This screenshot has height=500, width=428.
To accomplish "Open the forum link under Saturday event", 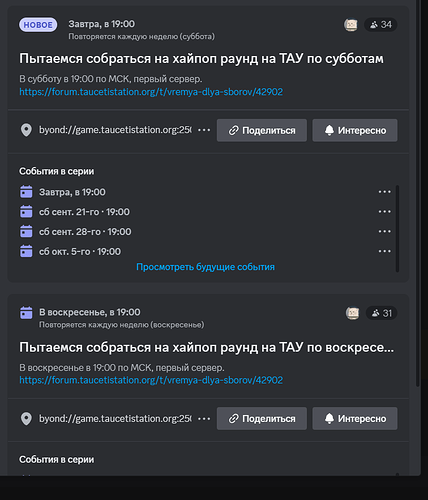I will (151, 92).
